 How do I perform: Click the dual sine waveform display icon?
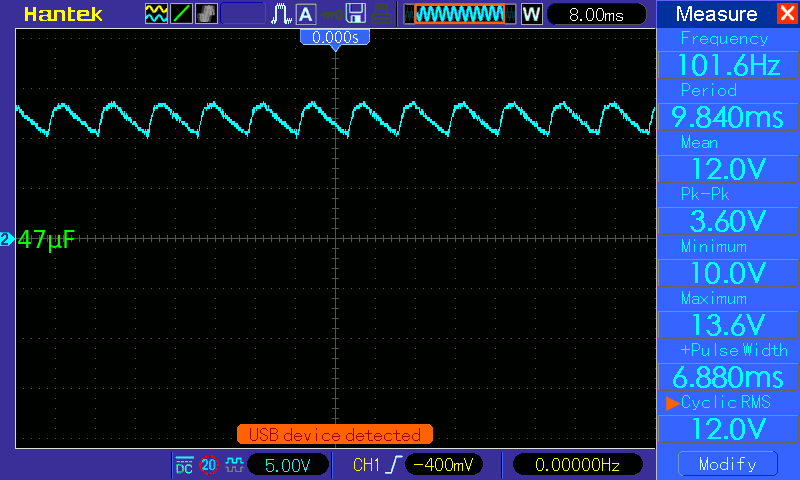pyautogui.click(x=156, y=14)
